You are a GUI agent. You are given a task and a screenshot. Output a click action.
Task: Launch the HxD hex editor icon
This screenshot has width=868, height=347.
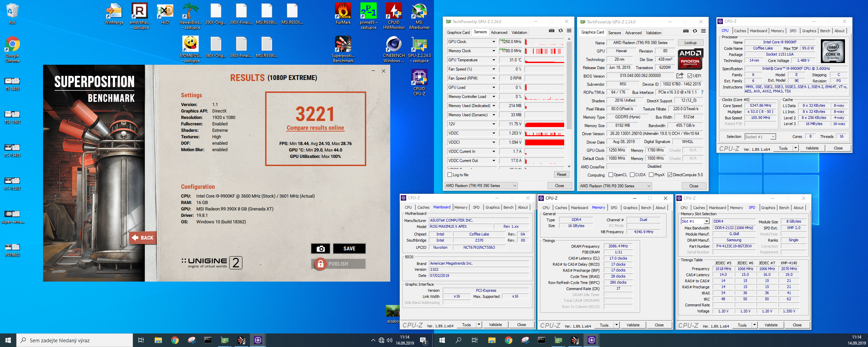(165, 14)
